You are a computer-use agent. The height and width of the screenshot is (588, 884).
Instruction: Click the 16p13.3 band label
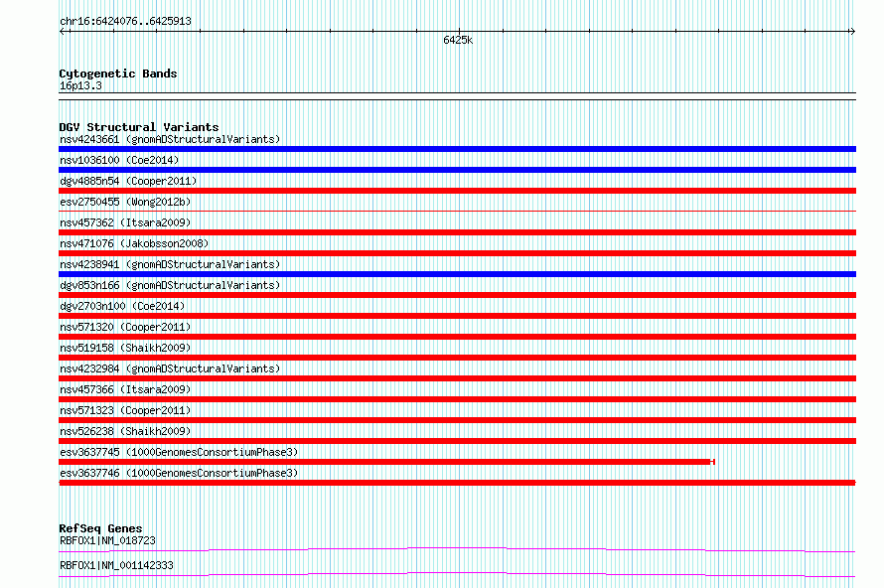[80, 85]
